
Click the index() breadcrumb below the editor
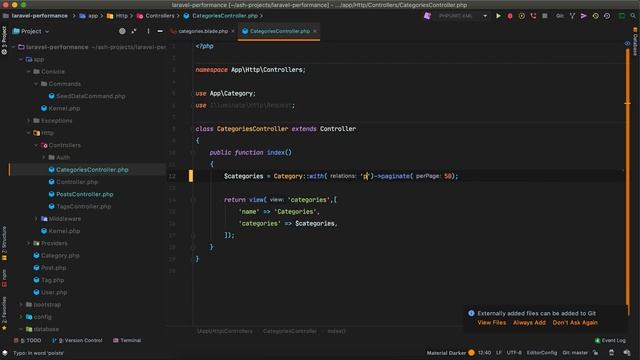click(x=336, y=331)
